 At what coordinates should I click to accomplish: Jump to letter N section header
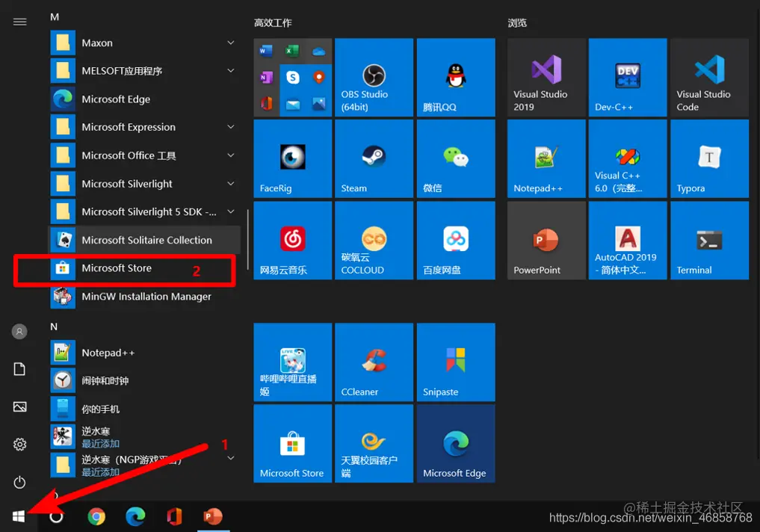[x=54, y=327]
